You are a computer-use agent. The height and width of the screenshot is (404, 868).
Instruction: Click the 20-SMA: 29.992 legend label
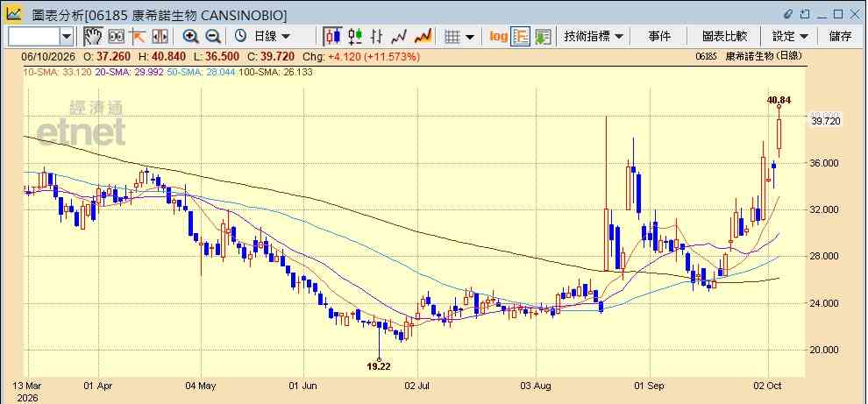pyautogui.click(x=129, y=72)
